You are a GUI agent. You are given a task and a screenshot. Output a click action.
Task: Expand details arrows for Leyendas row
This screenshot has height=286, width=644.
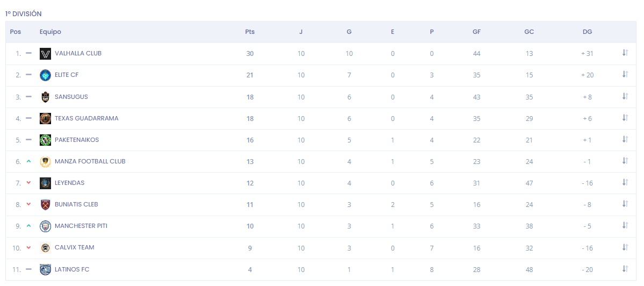625,182
